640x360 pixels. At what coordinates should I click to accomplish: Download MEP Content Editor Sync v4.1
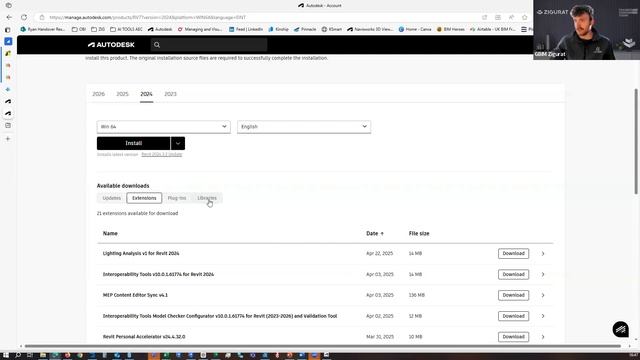coord(513,295)
